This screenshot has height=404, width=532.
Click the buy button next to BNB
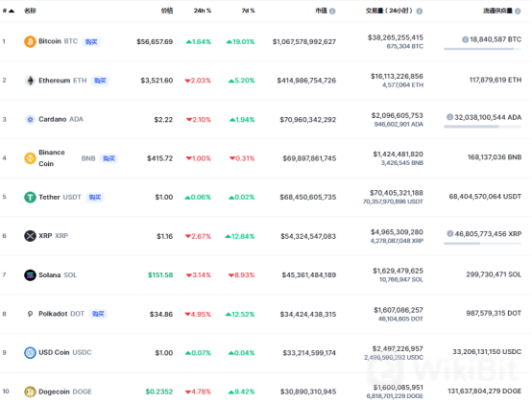coord(109,158)
